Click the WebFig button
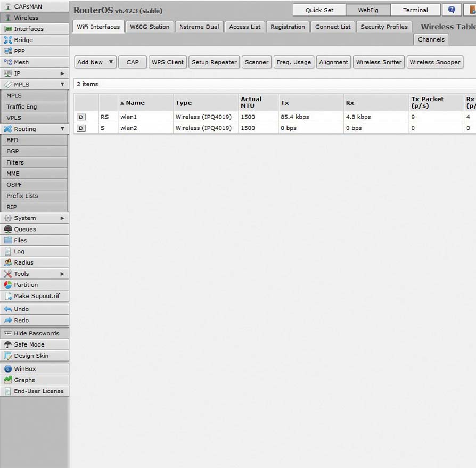Viewport: 476px width, 468px height. [x=368, y=10]
